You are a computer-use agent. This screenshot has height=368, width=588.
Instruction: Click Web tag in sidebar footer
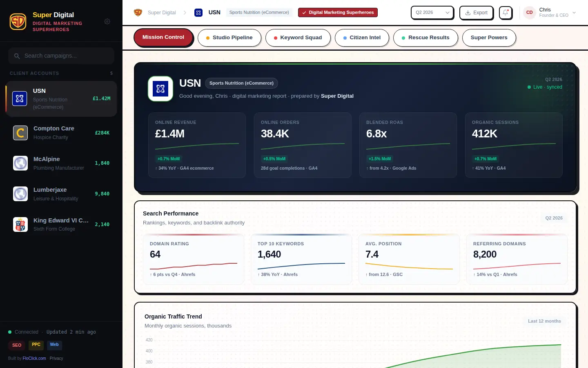[x=54, y=345]
